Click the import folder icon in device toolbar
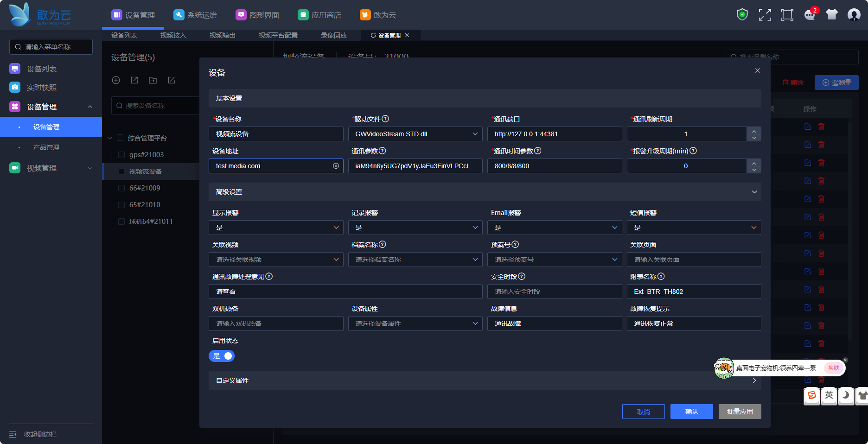This screenshot has width=868, height=444. click(x=153, y=80)
